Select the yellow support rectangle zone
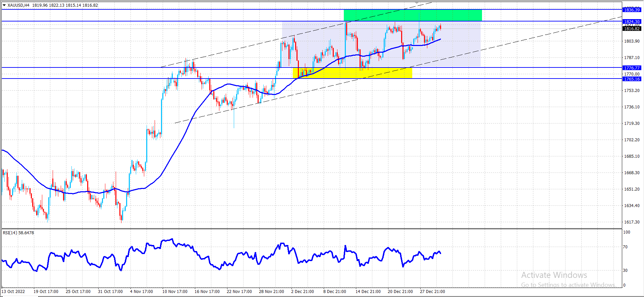644x297 pixels. click(x=353, y=73)
